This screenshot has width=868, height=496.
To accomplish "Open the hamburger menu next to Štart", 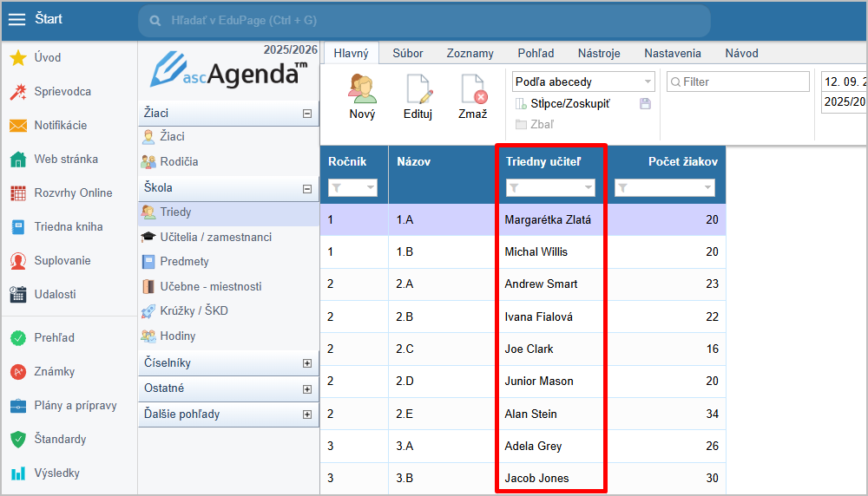I will click(17, 19).
